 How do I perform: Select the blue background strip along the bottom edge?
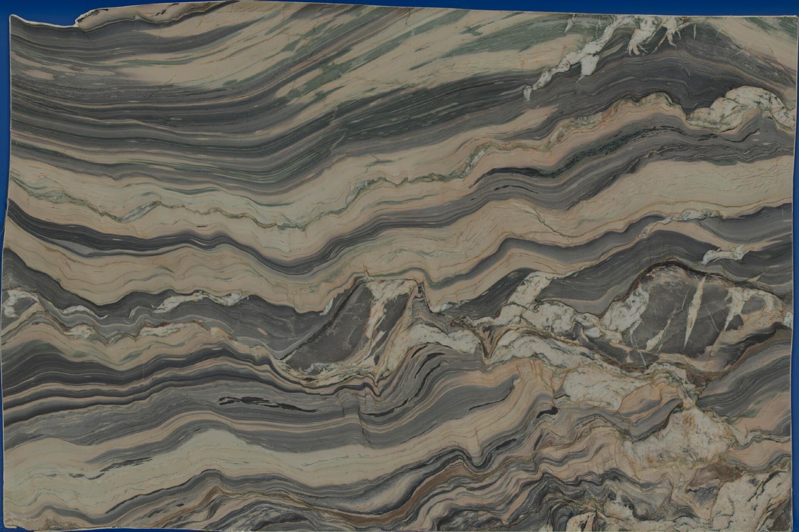click(399, 530)
